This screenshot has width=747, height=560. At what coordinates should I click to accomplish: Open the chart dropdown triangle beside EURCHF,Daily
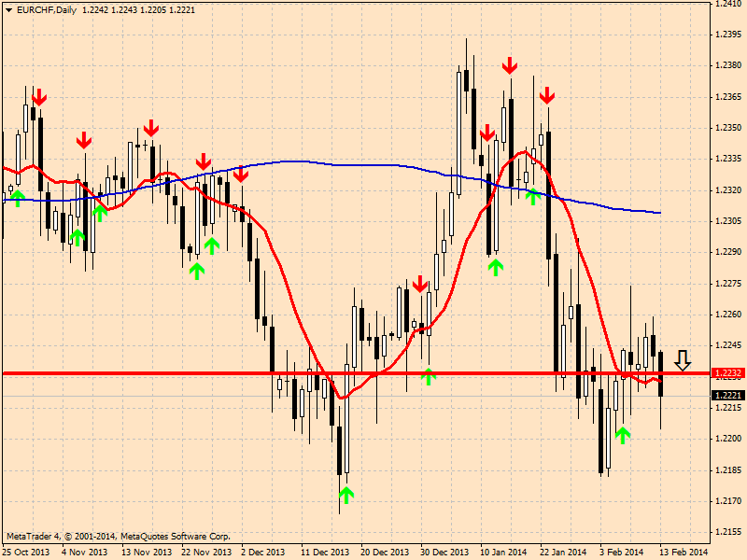(9, 10)
